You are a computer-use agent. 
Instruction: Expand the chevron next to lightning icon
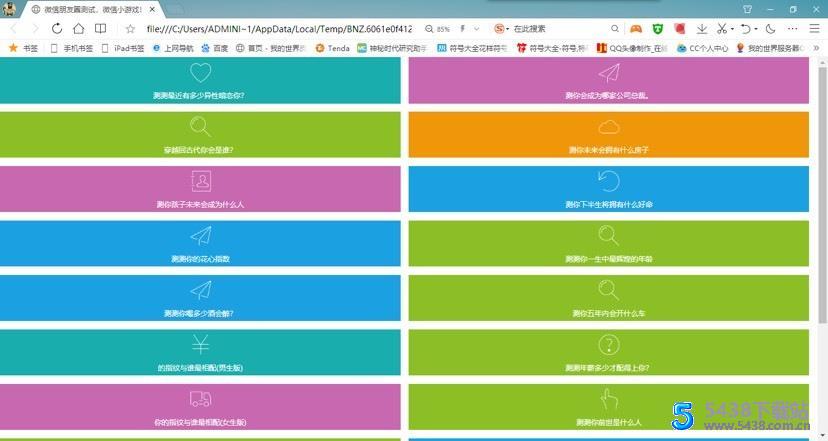click(476, 29)
